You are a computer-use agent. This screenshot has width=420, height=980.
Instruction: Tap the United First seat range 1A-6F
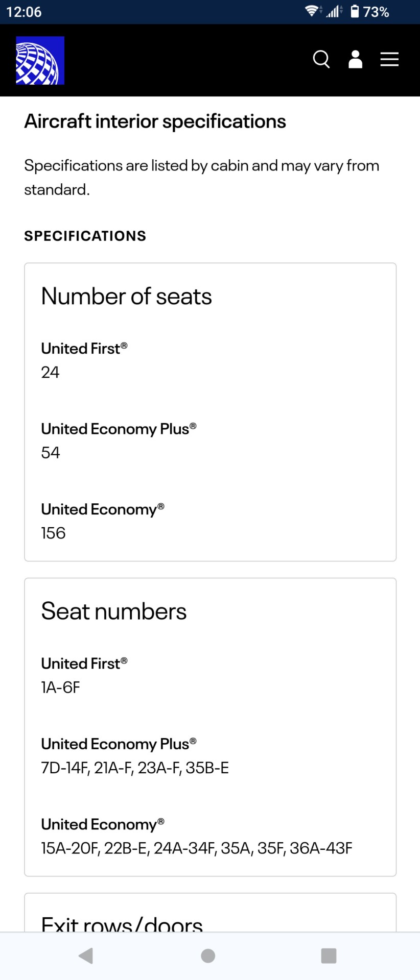(61, 688)
